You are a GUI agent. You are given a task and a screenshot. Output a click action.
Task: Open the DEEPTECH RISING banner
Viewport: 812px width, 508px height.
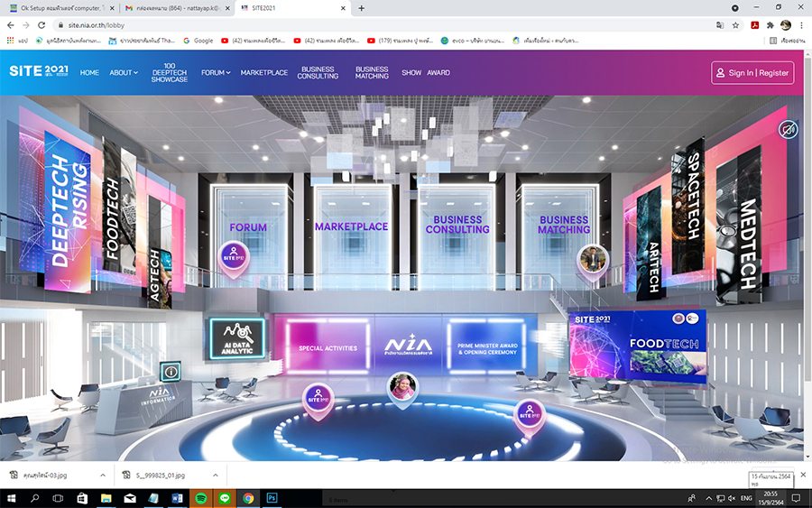(x=69, y=211)
